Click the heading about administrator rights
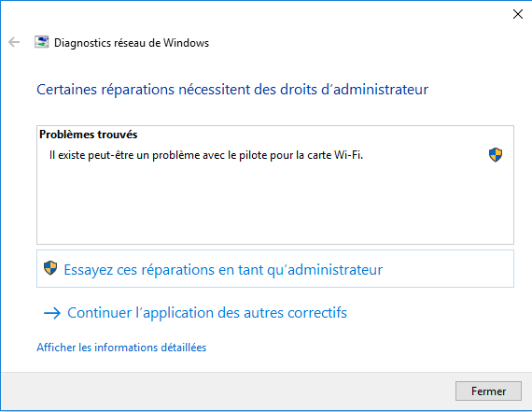The height and width of the screenshot is (412, 532). [x=232, y=90]
